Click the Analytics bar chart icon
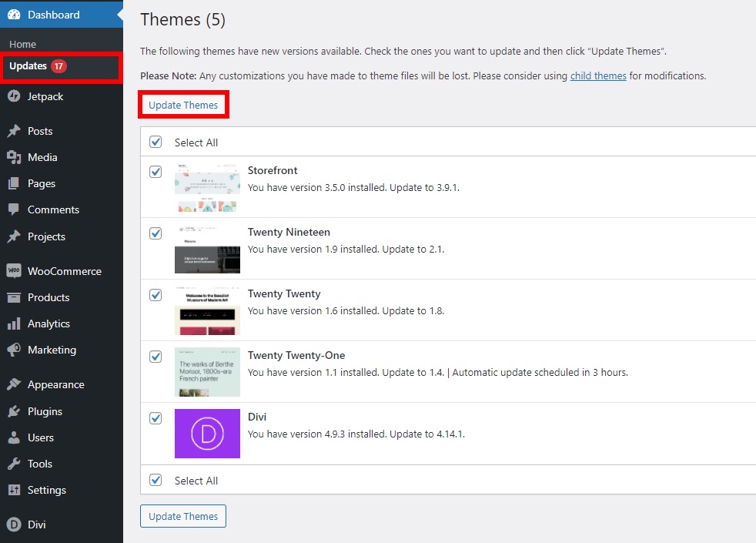This screenshot has width=756, height=543. coord(14,323)
